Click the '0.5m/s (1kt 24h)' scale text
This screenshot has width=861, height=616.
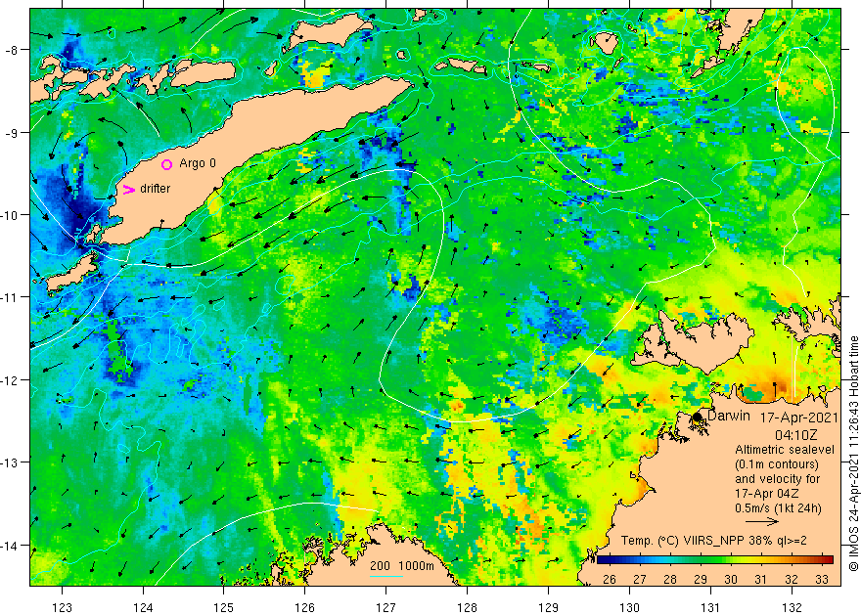(x=778, y=507)
